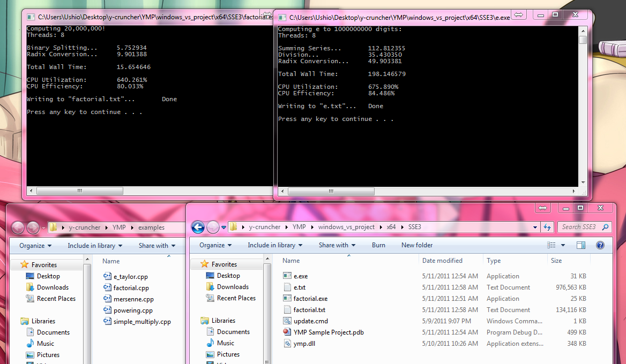626x364 pixels.
Task: Expand the Share with menu in examples window
Action: (x=157, y=246)
